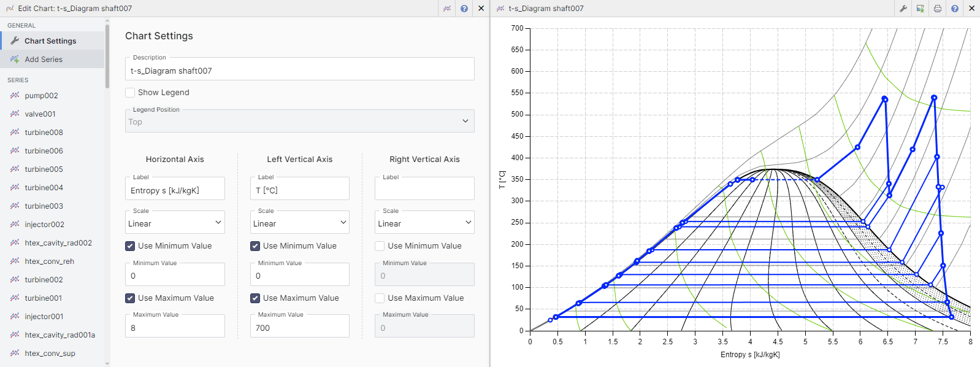Click the wrench icon in the diagram panel header

903,9
